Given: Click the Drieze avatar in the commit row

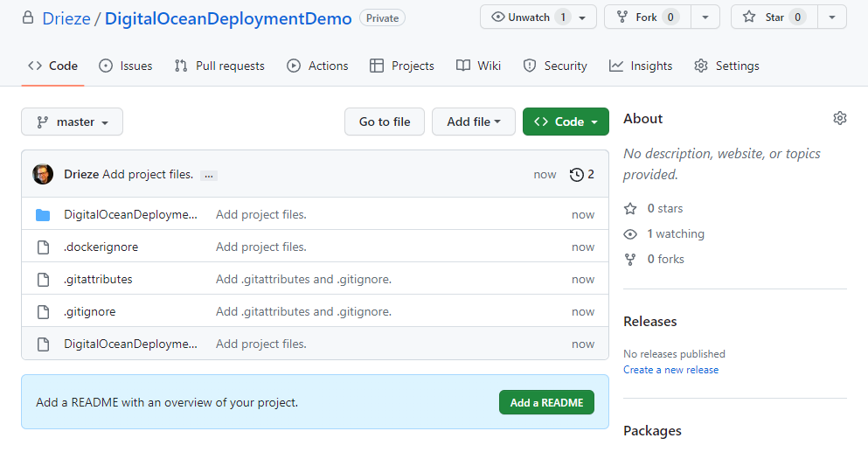Looking at the screenshot, I should click(x=43, y=175).
